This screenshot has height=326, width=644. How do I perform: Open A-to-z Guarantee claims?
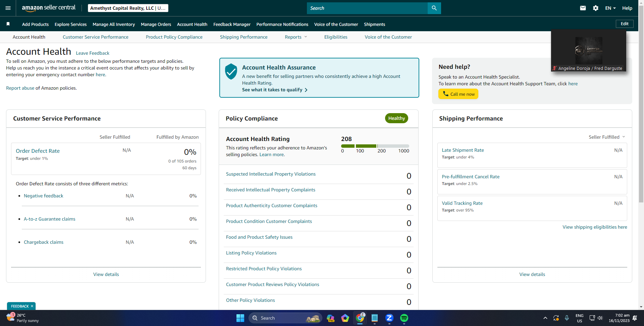tap(50, 219)
